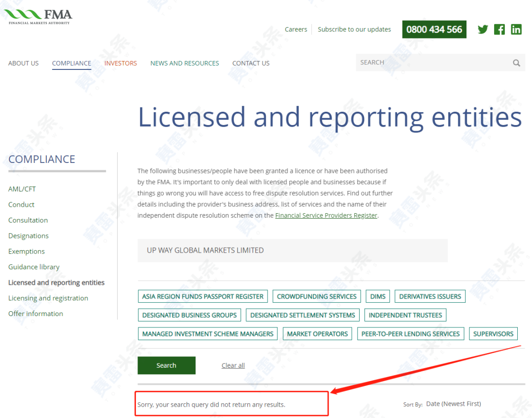
Task: Open the FMA LinkedIn page icon
Action: [516, 30]
